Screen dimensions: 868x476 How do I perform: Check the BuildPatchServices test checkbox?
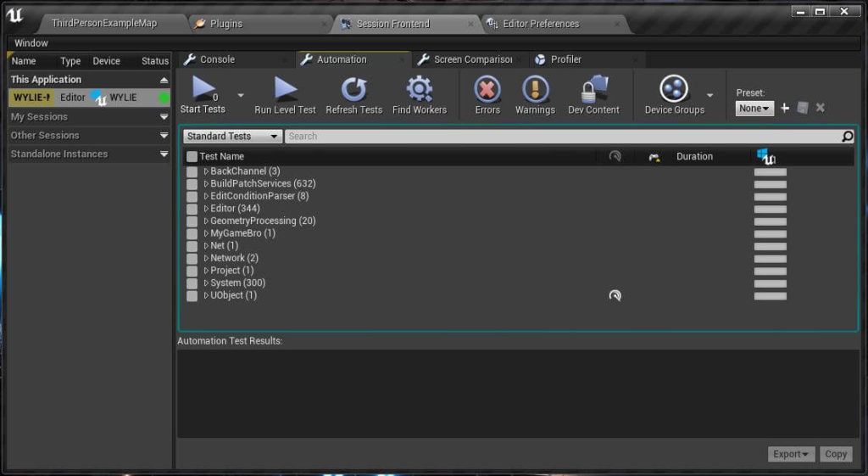192,184
